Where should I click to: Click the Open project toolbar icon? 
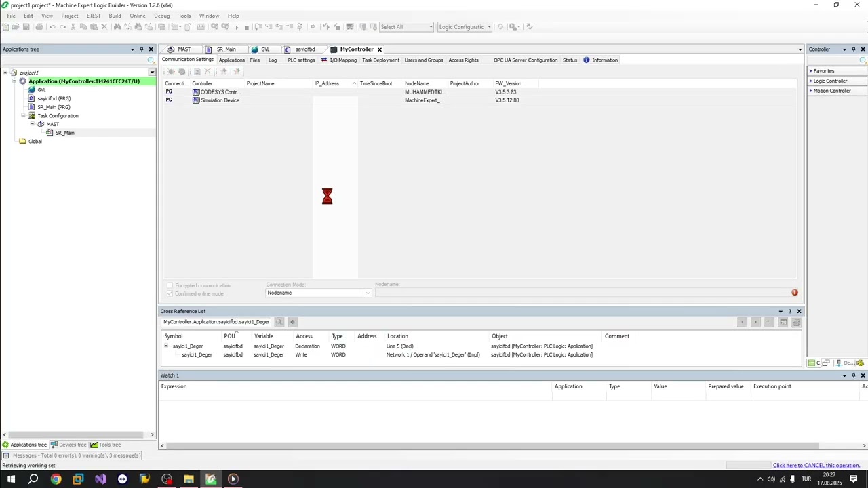16,27
